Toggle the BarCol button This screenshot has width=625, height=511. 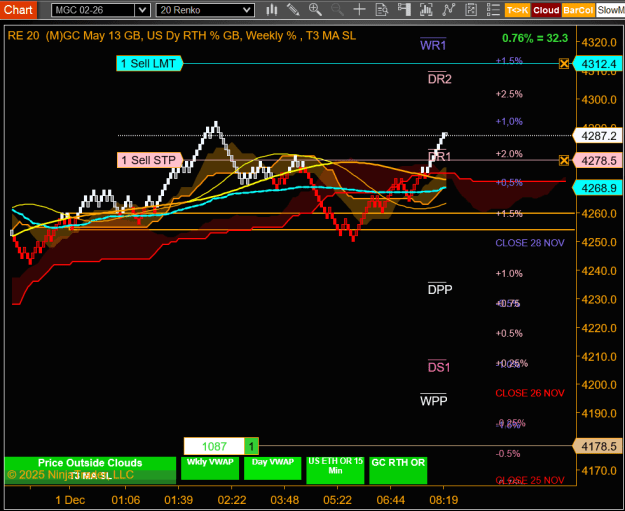[578, 10]
